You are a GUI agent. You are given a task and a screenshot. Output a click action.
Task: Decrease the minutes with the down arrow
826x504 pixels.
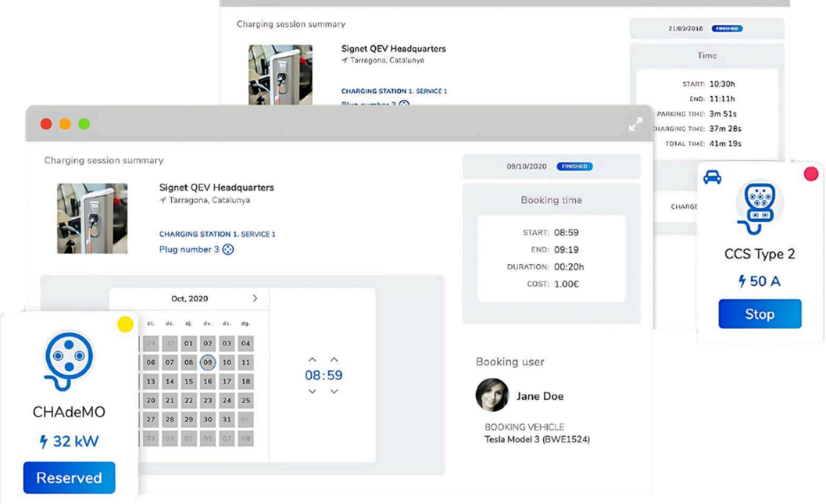pyautogui.click(x=334, y=391)
